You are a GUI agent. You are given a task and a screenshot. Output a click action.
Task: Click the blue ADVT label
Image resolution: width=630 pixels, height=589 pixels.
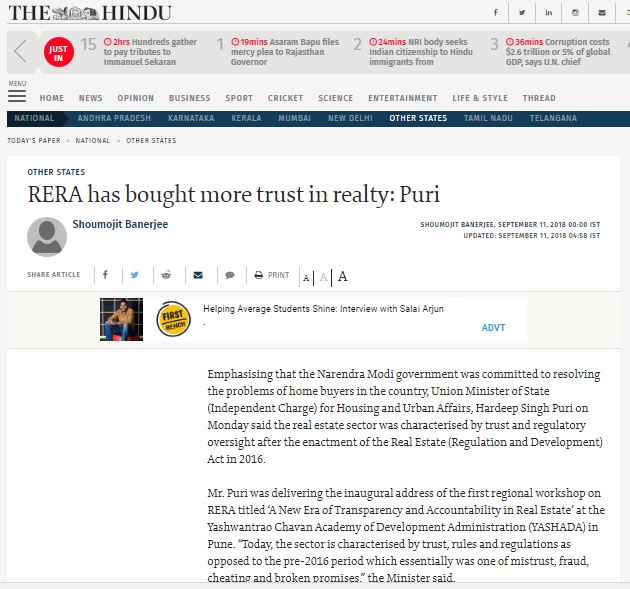pyautogui.click(x=493, y=328)
